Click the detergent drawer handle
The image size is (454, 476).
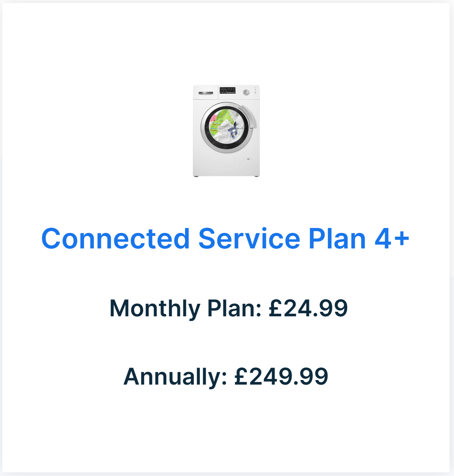205,93
